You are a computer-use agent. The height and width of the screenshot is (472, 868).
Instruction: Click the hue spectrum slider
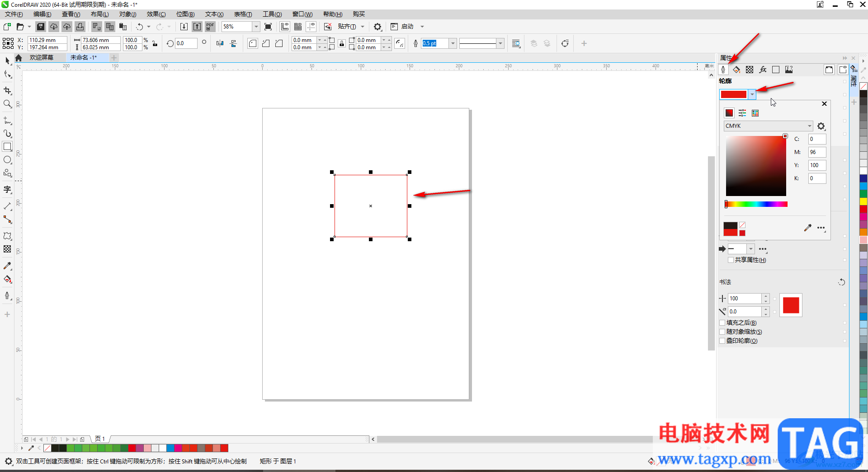click(x=756, y=204)
